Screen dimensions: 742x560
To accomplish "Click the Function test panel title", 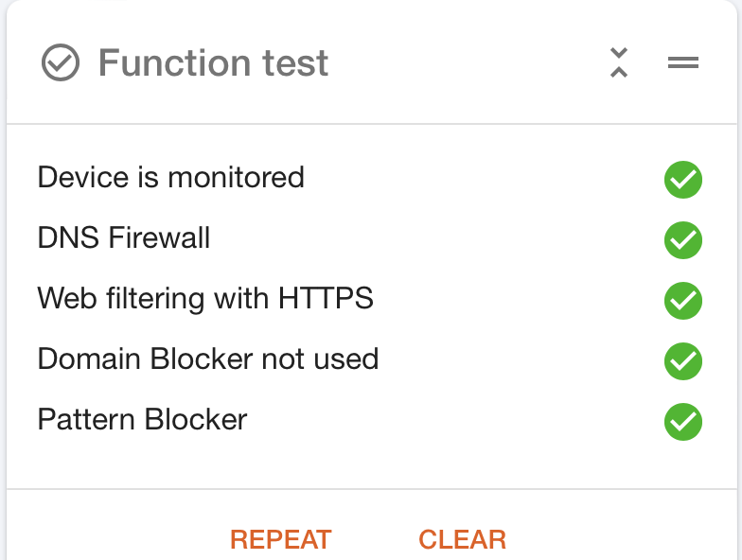I will (x=213, y=62).
